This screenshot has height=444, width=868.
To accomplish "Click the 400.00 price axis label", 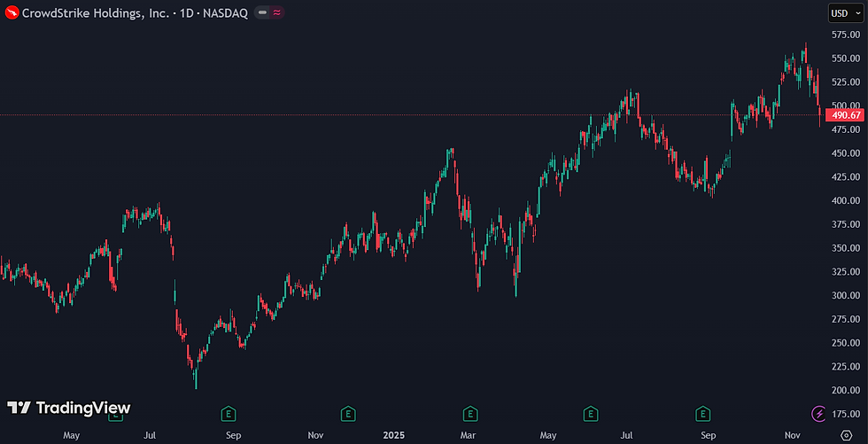I will tap(847, 200).
